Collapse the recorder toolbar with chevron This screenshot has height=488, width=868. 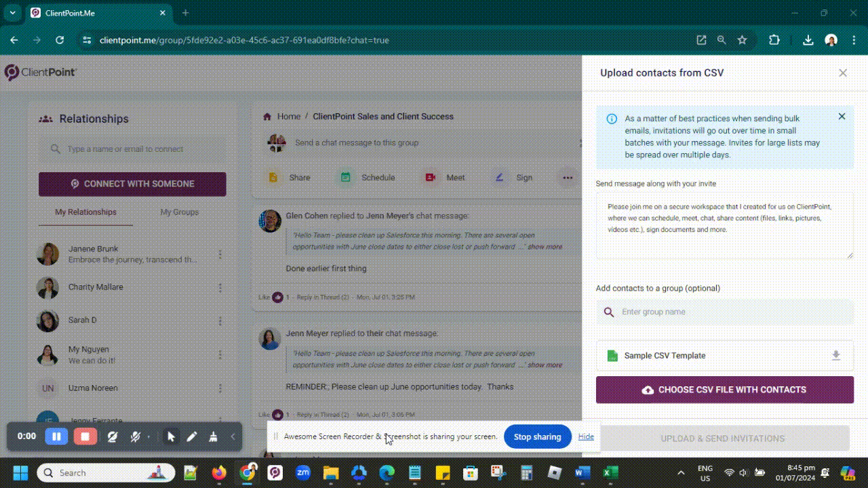pos(233,437)
